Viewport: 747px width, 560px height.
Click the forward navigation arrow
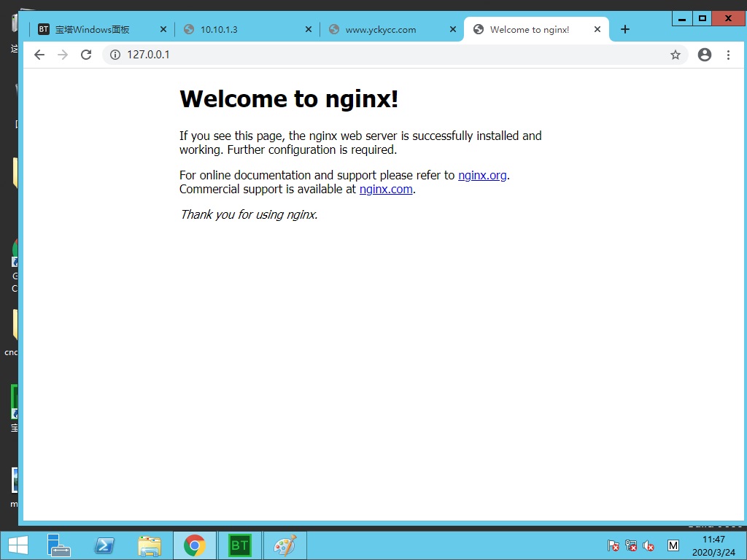coord(63,55)
